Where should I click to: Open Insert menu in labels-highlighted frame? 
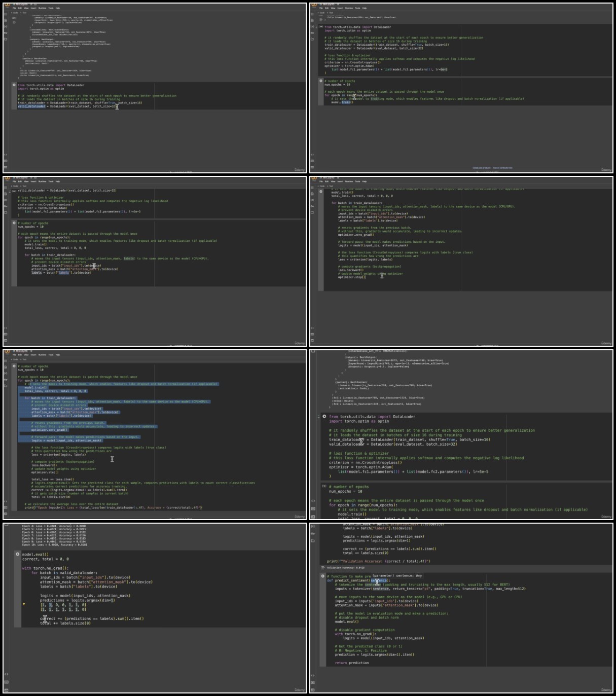[x=33, y=181]
